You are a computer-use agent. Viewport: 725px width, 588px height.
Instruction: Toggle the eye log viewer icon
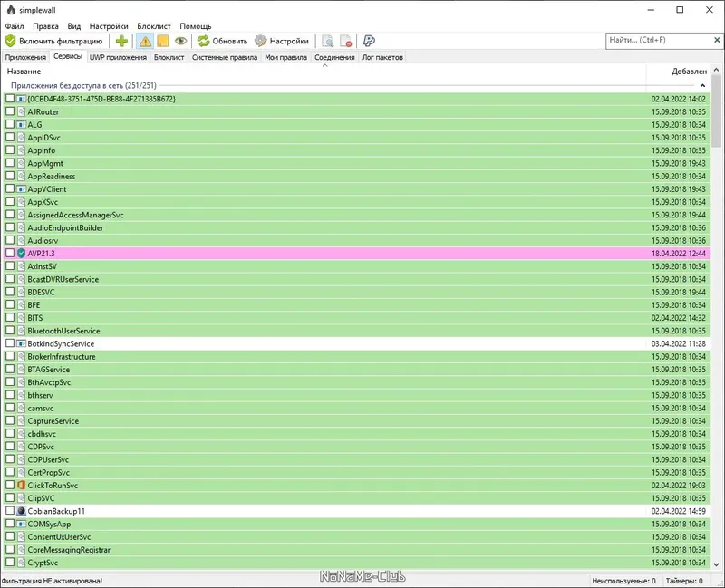coord(180,41)
